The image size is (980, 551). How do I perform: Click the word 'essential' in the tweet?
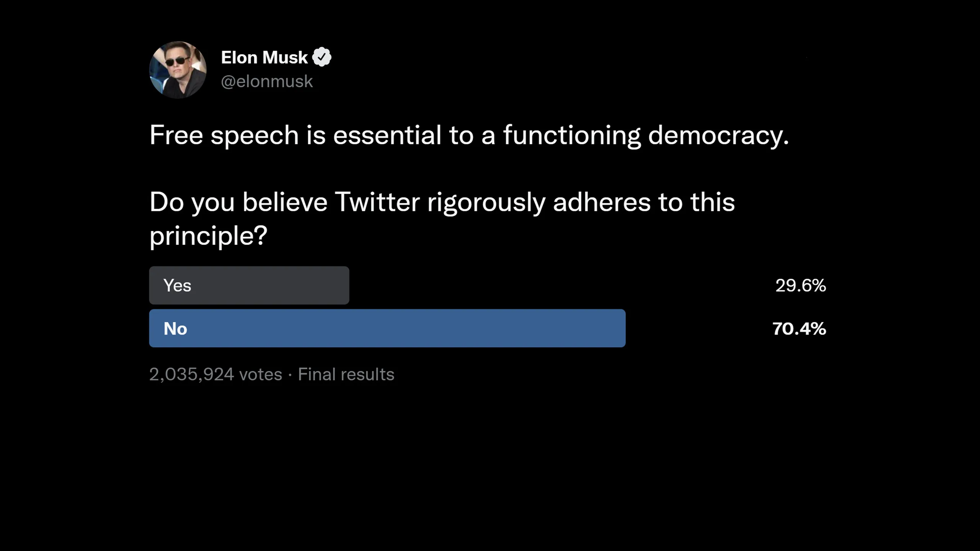click(x=387, y=135)
